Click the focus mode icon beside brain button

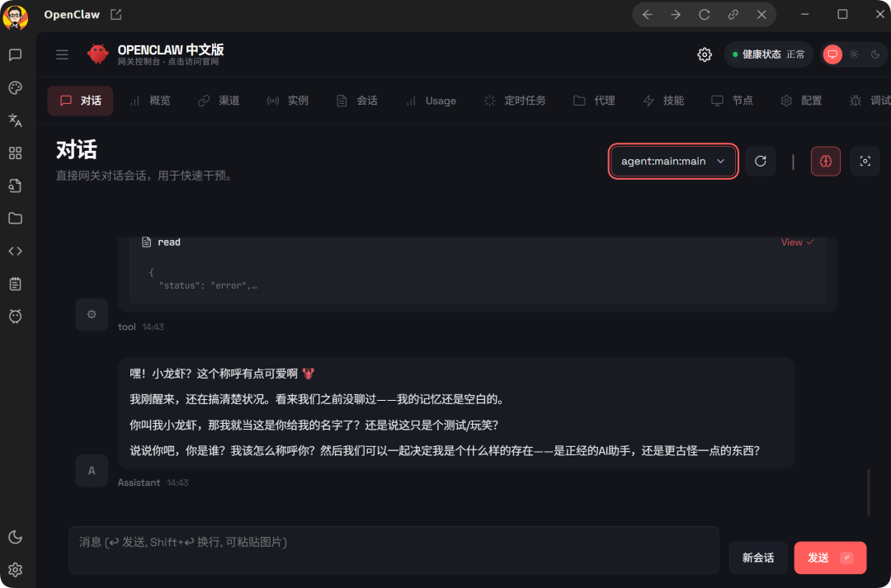pyautogui.click(x=865, y=162)
